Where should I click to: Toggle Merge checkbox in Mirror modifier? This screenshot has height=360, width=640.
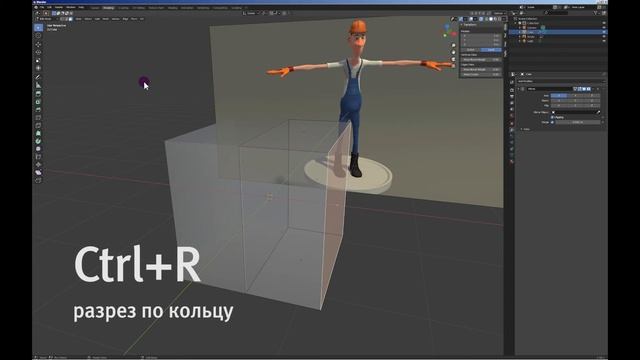click(552, 122)
